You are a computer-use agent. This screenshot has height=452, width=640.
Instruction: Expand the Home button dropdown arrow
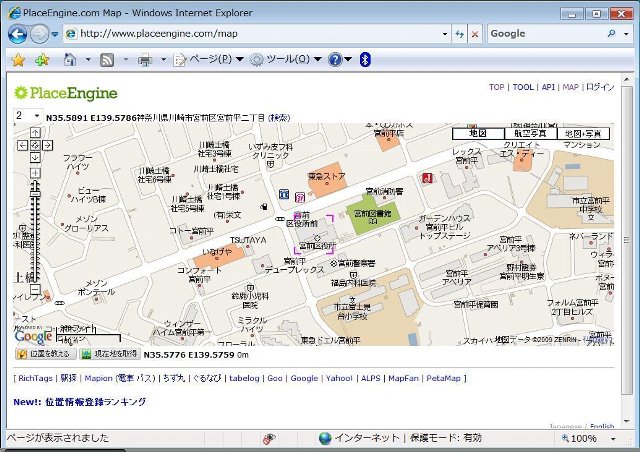88,60
